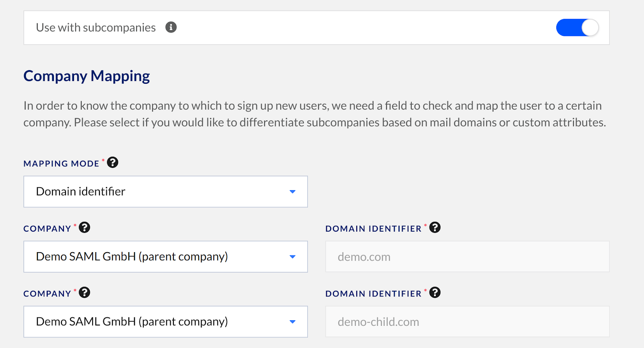Focus the demo.com domain identifier field
This screenshot has height=348, width=644.
[x=467, y=257]
